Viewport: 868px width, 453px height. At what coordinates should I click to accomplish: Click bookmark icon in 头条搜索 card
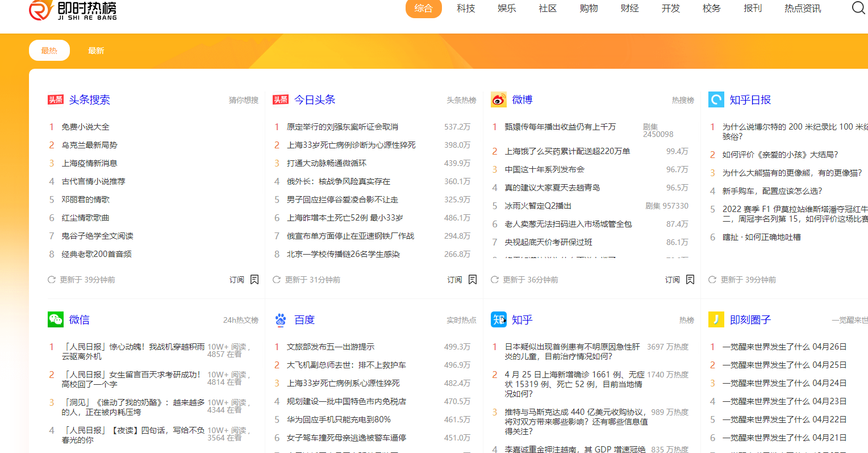point(254,280)
